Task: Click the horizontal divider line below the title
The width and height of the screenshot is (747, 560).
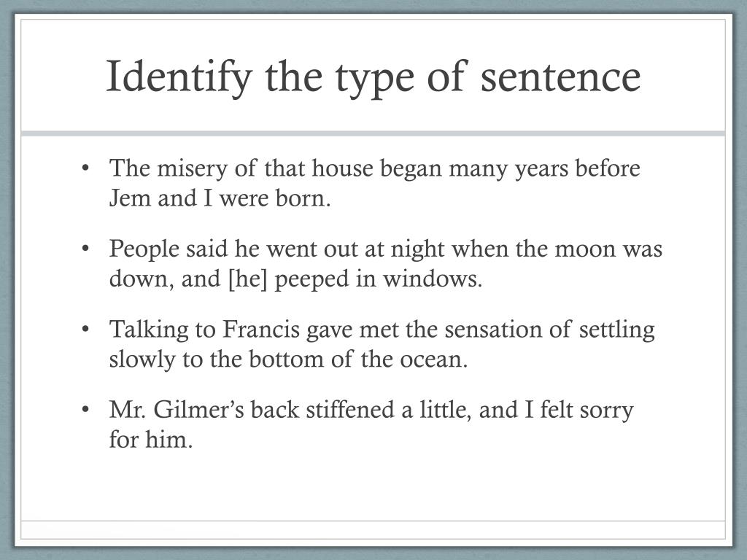Action: pyautogui.click(x=373, y=133)
